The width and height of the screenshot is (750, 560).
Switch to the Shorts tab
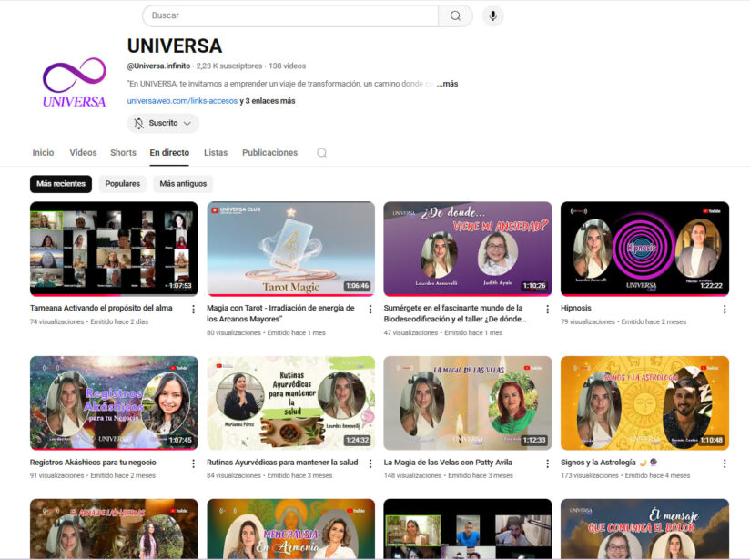tap(123, 153)
